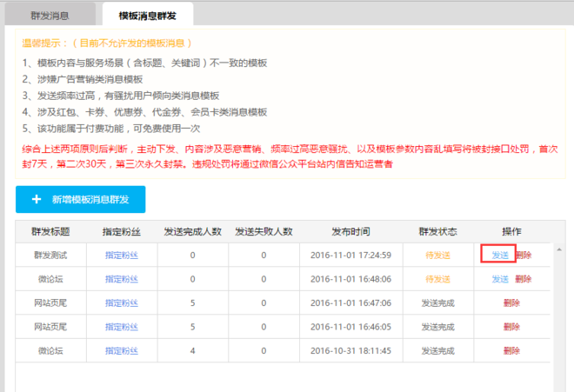The image size is (574, 392).
Task: Open 指定粉丝 link for 16:47:06 row
Action: (122, 302)
